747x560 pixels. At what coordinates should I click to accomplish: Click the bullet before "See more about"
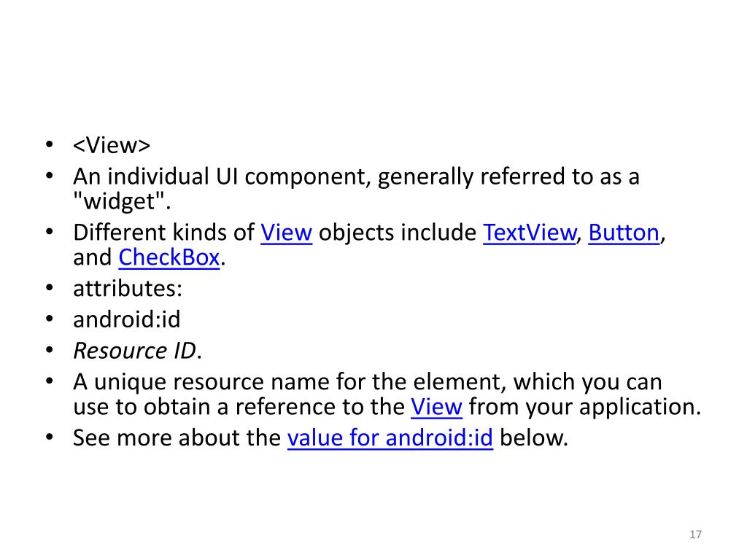pyautogui.click(x=47, y=439)
